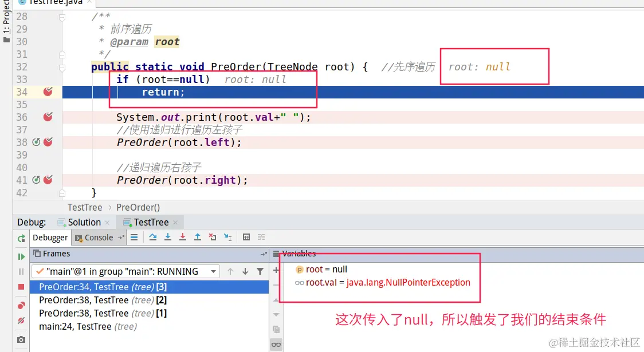The width and height of the screenshot is (644, 352).
Task: Step out of current method
Action: pyautogui.click(x=198, y=237)
